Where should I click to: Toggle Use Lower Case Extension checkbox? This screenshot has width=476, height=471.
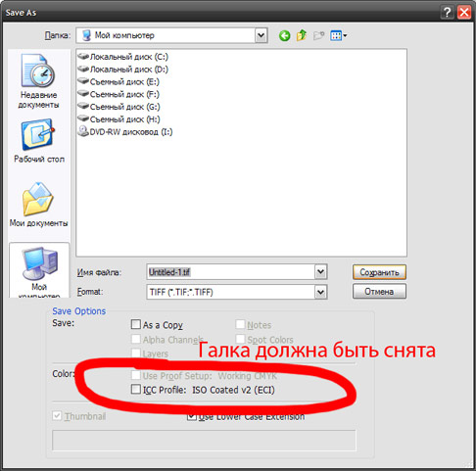(191, 417)
